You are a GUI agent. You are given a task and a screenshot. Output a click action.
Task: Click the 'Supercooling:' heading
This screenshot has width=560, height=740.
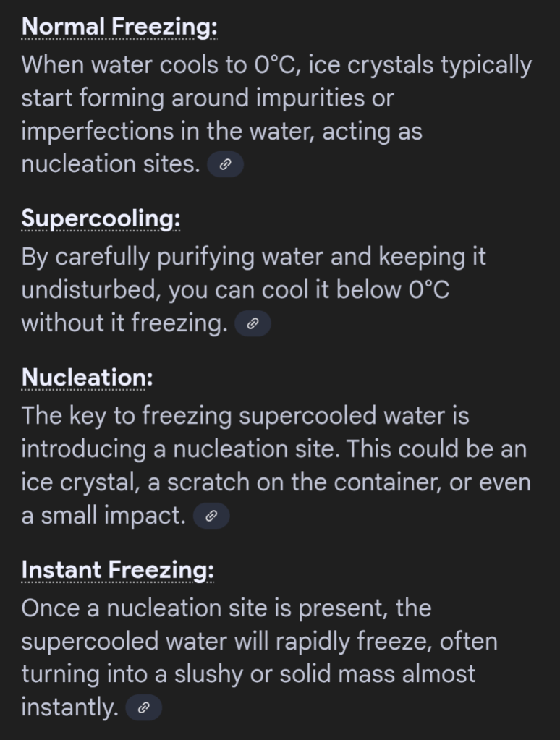click(101, 218)
